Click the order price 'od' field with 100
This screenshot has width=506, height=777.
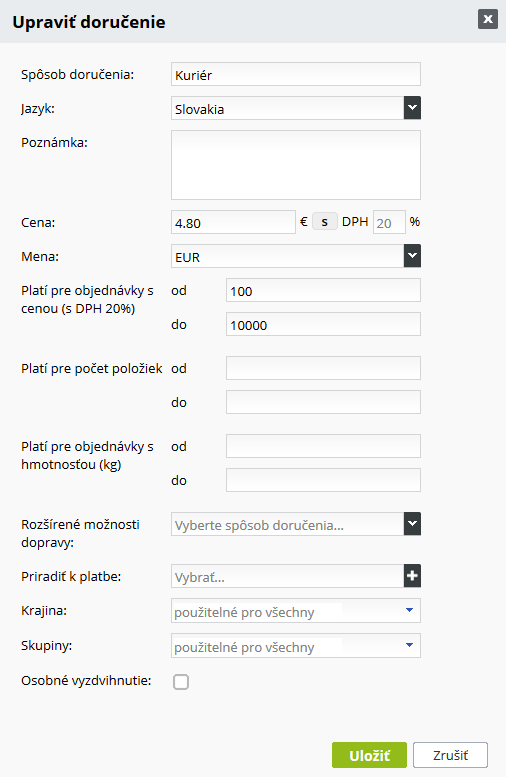323,290
